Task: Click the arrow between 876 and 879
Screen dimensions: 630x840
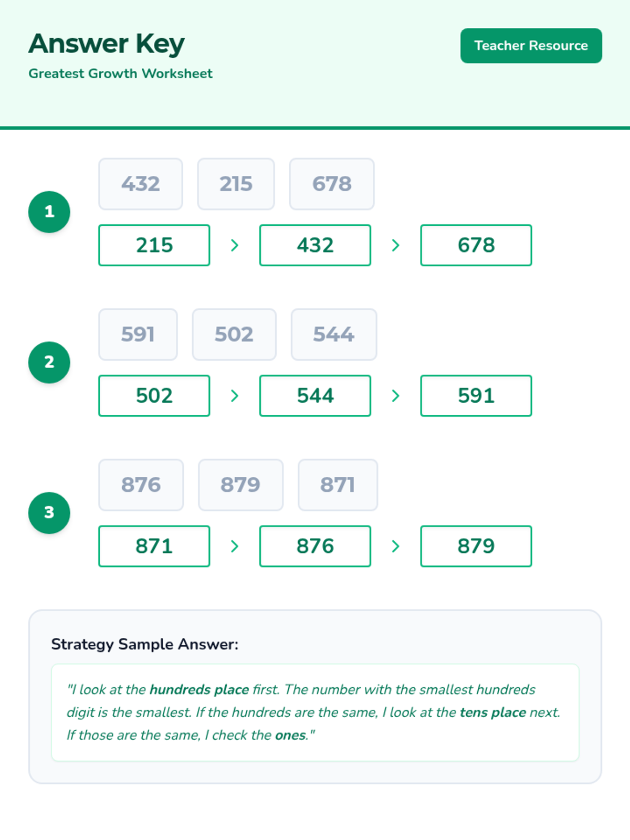Action: (396, 546)
